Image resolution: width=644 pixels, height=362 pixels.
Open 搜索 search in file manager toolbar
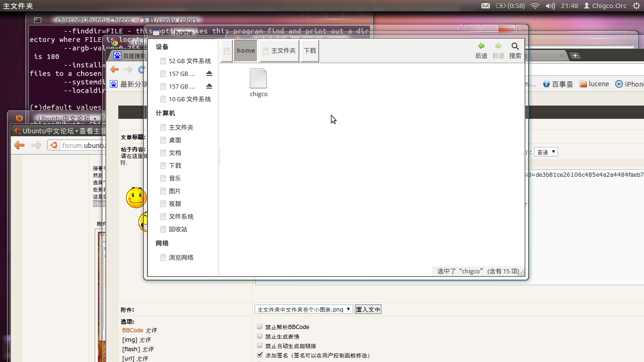(x=515, y=50)
